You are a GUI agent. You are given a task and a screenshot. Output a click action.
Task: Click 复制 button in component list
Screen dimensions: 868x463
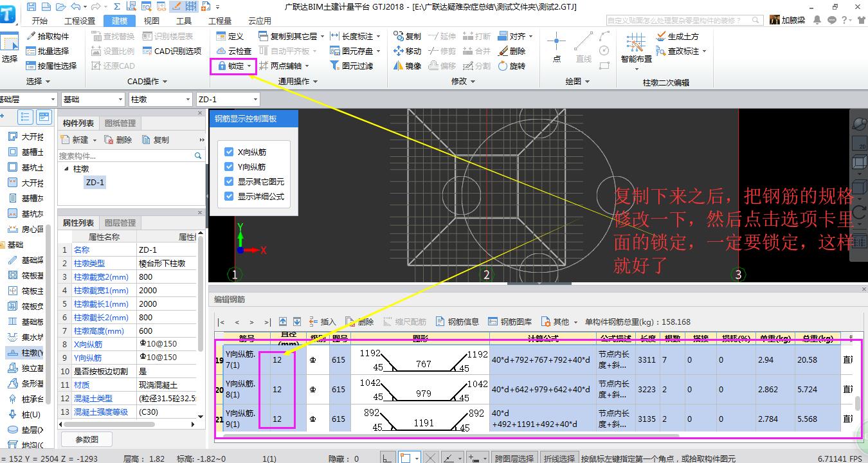click(156, 140)
